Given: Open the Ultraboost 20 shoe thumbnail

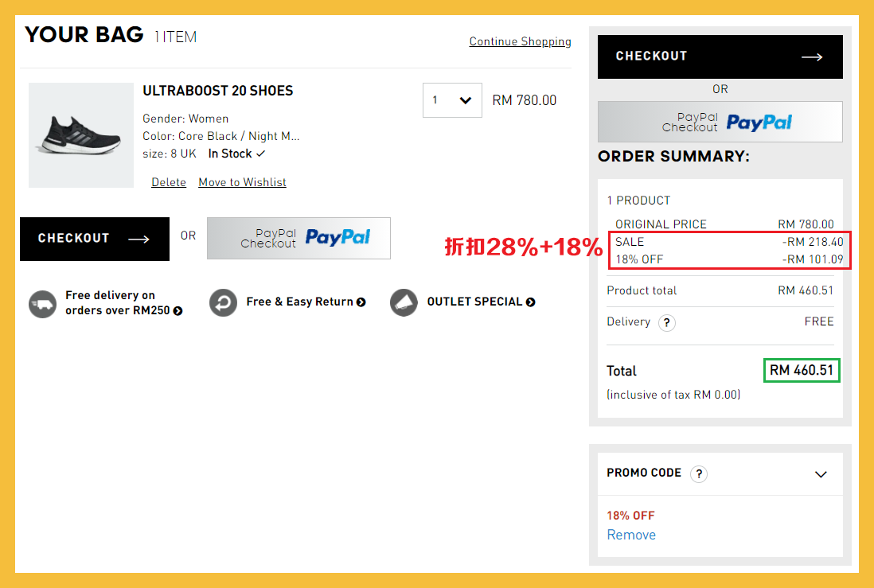Looking at the screenshot, I should pos(81,135).
